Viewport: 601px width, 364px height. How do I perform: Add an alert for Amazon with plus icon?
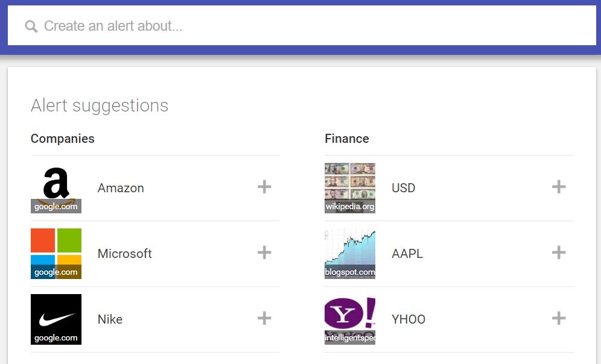point(264,187)
